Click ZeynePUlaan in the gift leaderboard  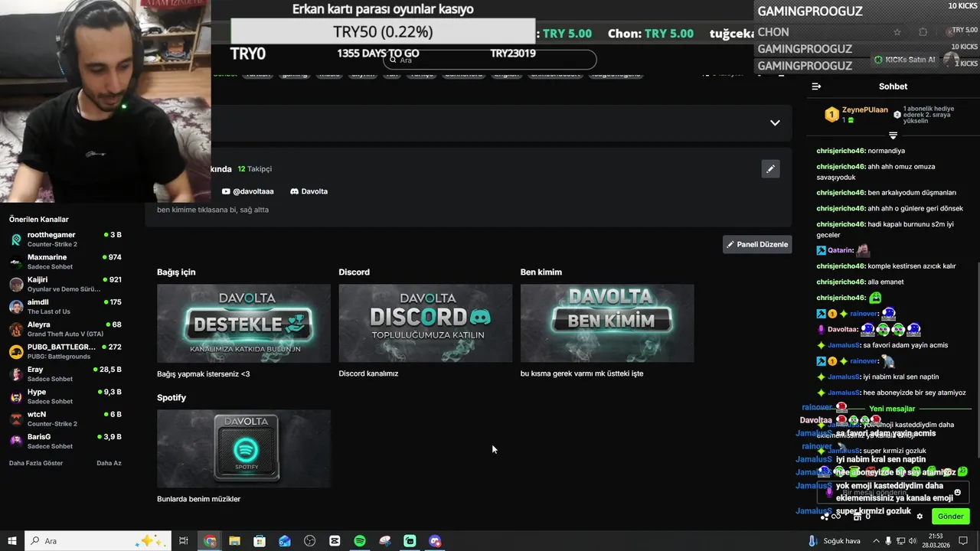click(x=865, y=110)
